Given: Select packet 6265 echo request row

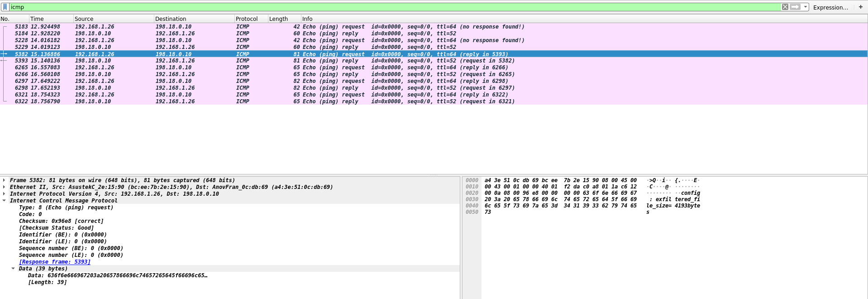Looking at the screenshot, I should click(x=434, y=68).
